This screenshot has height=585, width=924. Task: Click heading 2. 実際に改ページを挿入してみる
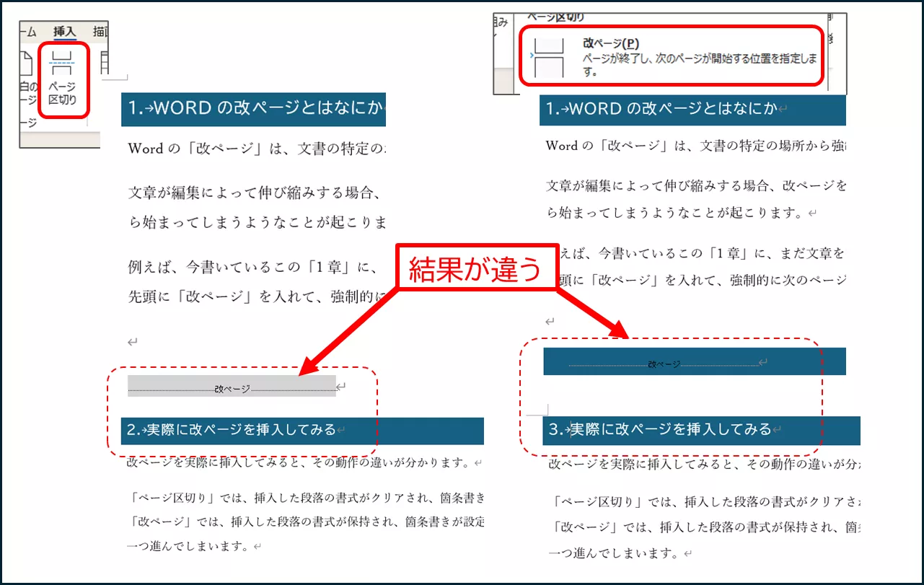tap(238, 431)
